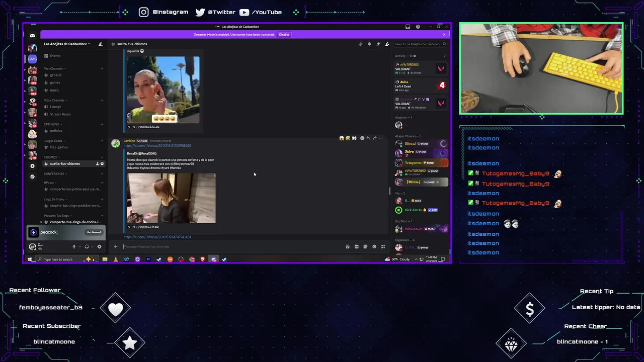
Task: Open input device dropdown arrow beside microphone
Action: (79, 246)
